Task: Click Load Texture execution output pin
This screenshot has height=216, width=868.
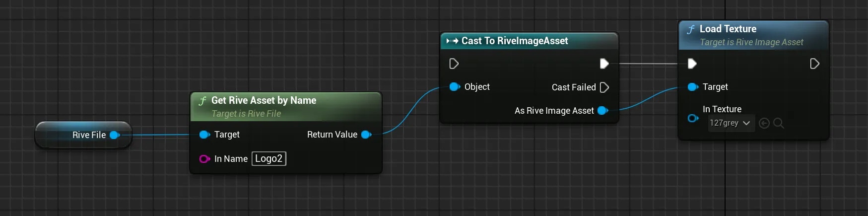Action: pos(814,64)
